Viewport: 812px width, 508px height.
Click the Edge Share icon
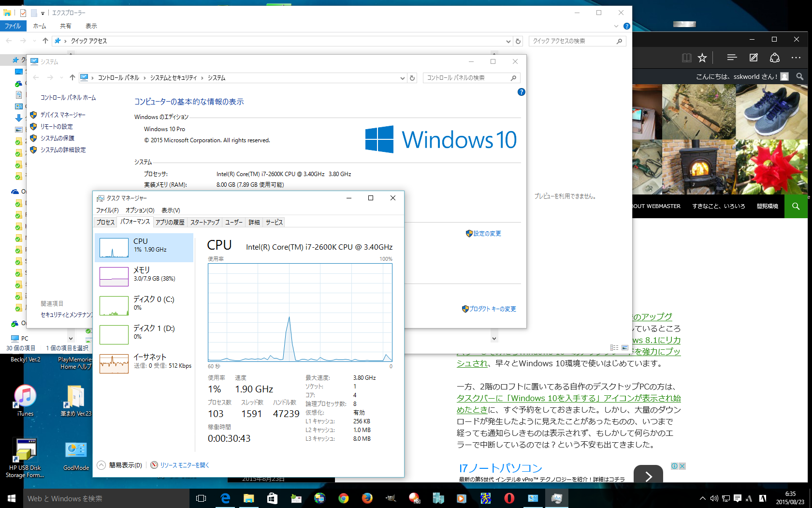[x=775, y=58]
